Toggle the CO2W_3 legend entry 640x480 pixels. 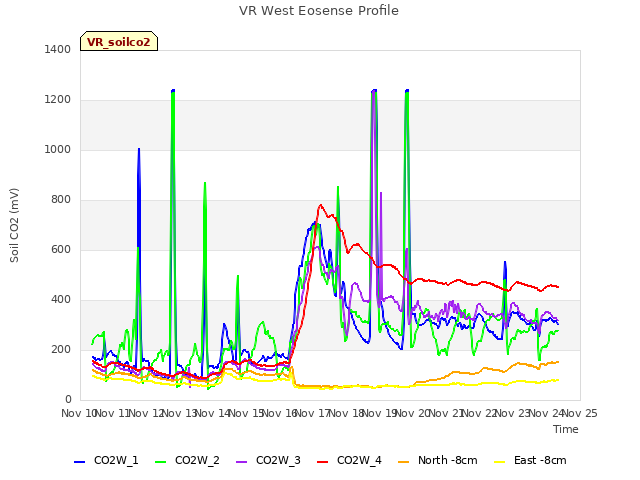(268, 460)
